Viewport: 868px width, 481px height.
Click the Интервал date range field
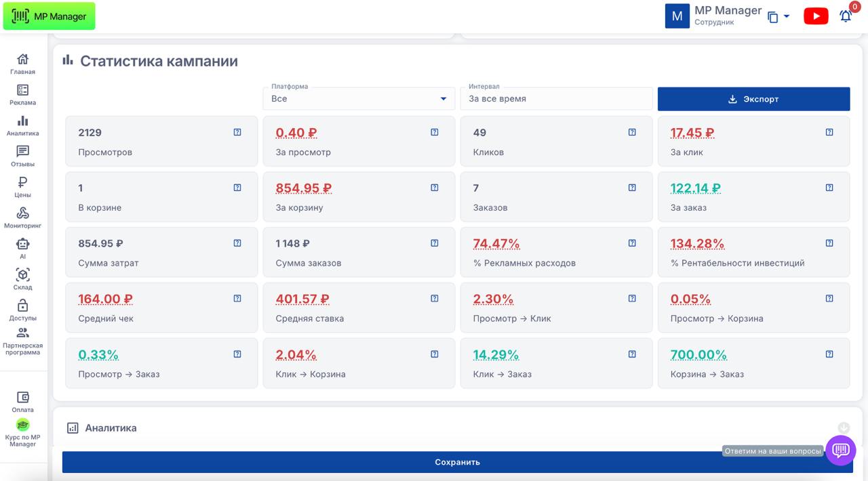pos(556,99)
